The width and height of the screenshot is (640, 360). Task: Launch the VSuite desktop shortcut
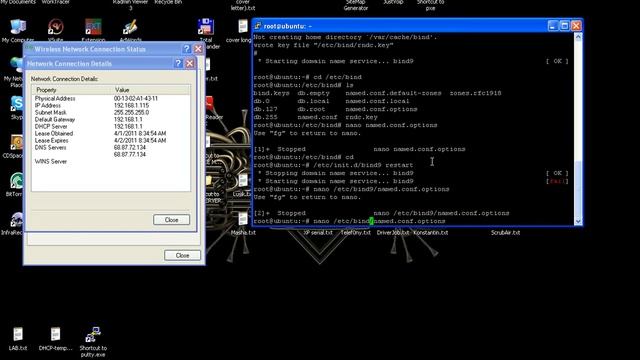click(56, 27)
